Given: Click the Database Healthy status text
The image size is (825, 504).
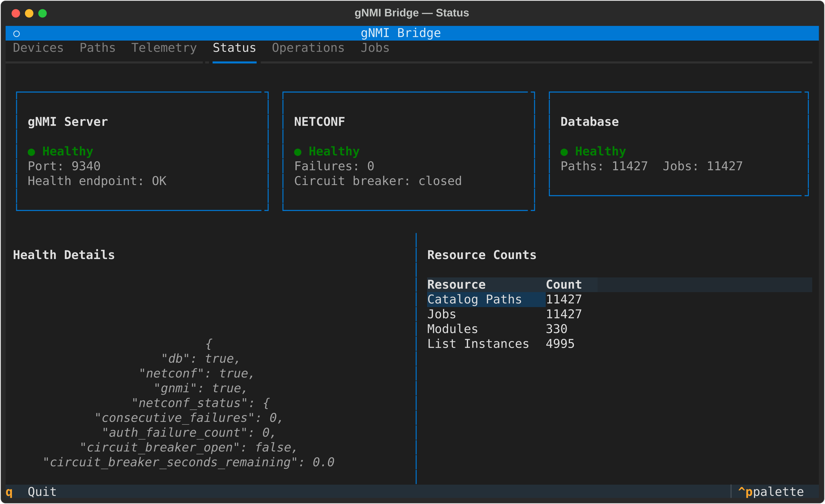Looking at the screenshot, I should point(600,151).
